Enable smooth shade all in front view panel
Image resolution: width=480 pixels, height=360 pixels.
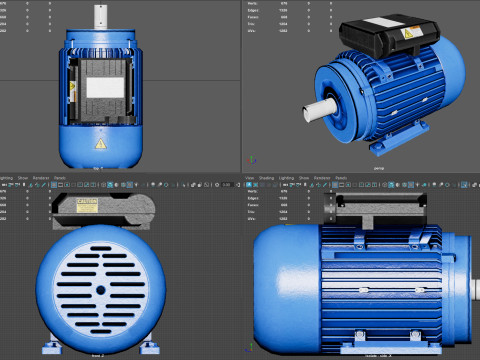click(110, 184)
